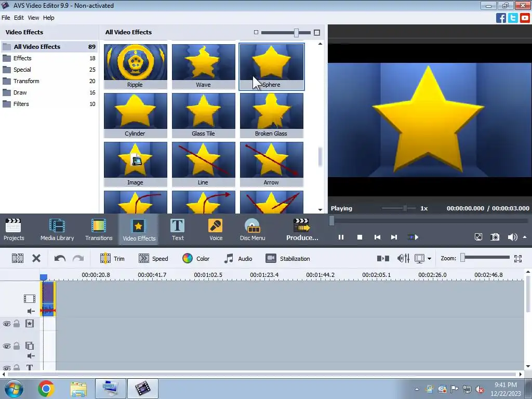
Task: Jump to next scene
Action: 413,237
